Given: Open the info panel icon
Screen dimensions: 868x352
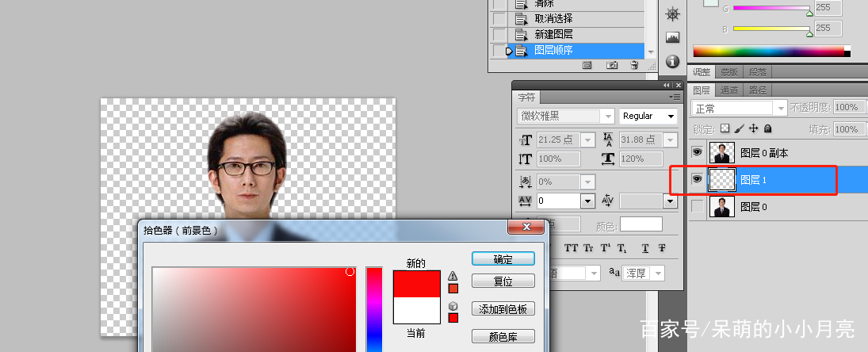Looking at the screenshot, I should (x=672, y=61).
